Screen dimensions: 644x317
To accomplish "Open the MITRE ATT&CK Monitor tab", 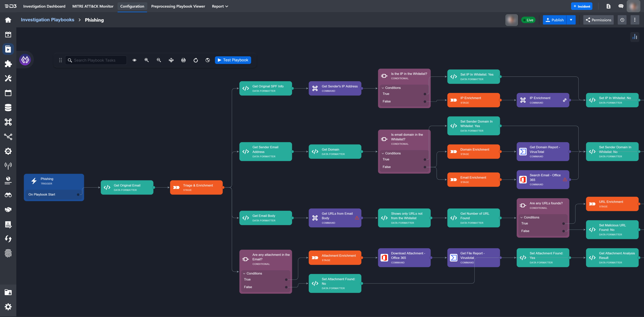I will coord(93,6).
